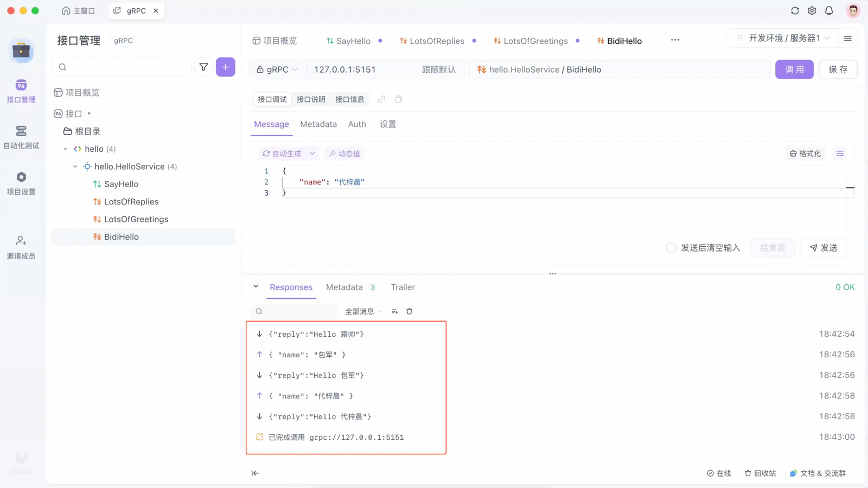Click the notification bell in the title bar
868x488 pixels.
(x=828, y=10)
